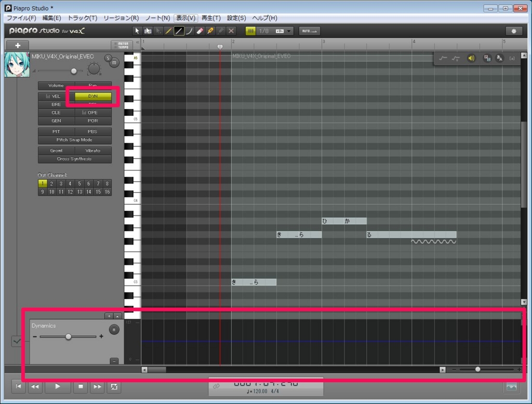Click the add track plus button
This screenshot has height=404, width=532.
pos(18,45)
